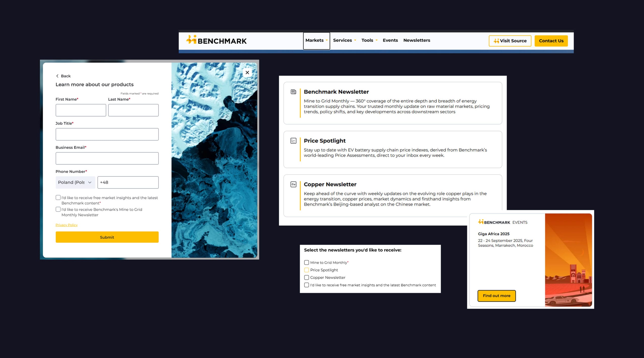Check Mine to Grid Monthly Newsletter checkbox in form

point(58,209)
